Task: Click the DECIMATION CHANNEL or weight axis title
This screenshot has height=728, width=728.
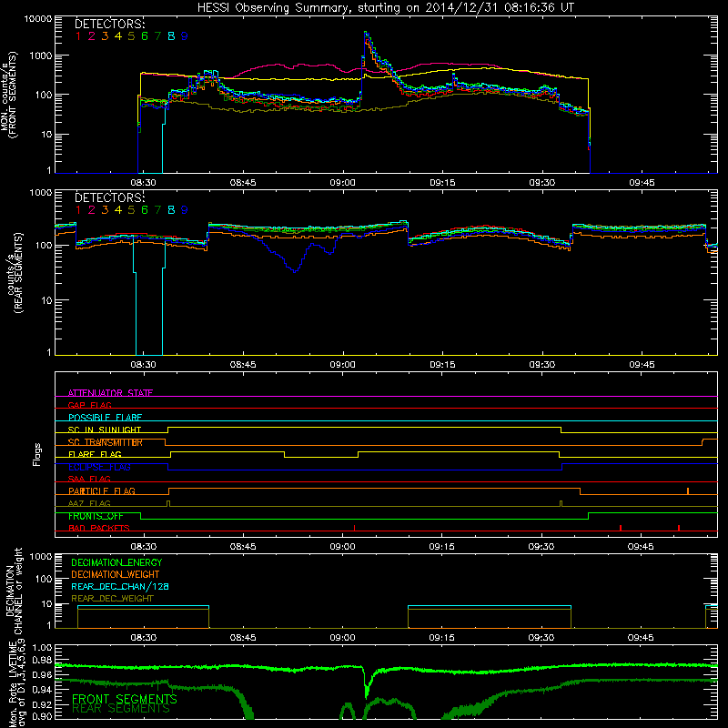Action: click(x=15, y=591)
